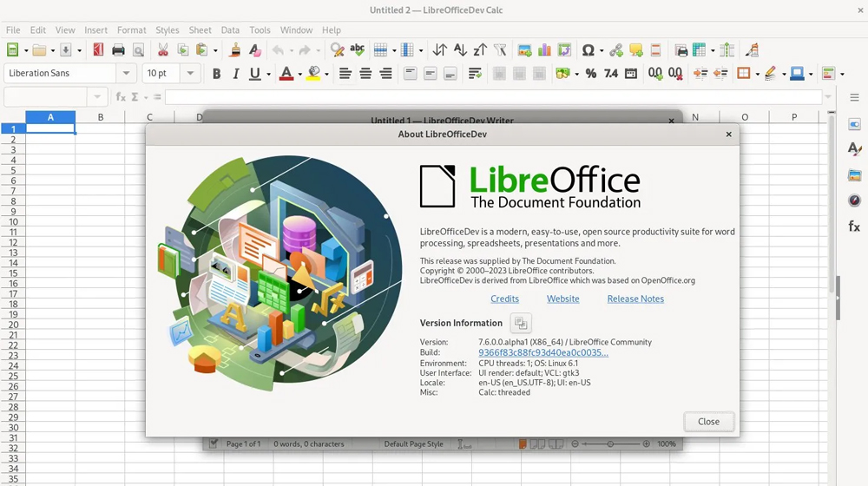This screenshot has height=486, width=868.
Task: Toggle Wrap Text
Action: pyautogui.click(x=475, y=73)
